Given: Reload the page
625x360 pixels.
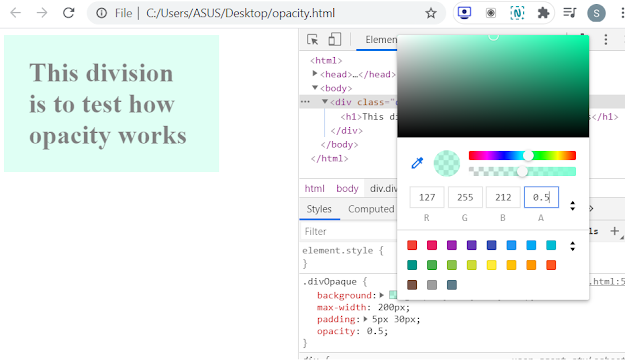Looking at the screenshot, I should pyautogui.click(x=69, y=13).
